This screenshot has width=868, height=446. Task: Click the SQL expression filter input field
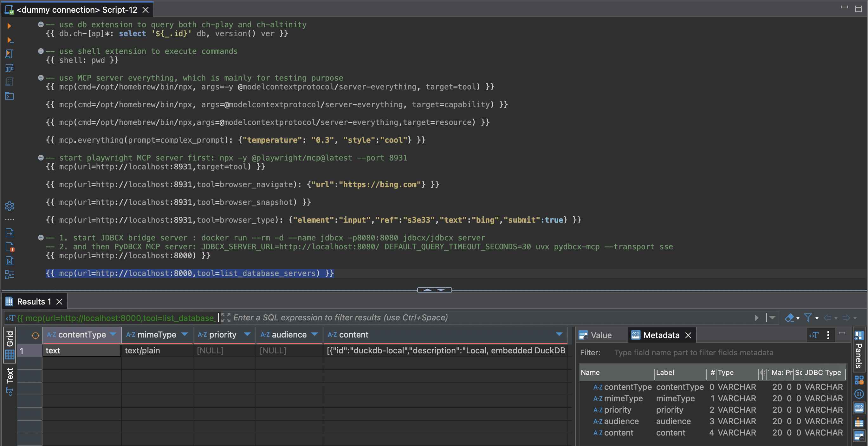pyautogui.click(x=337, y=317)
